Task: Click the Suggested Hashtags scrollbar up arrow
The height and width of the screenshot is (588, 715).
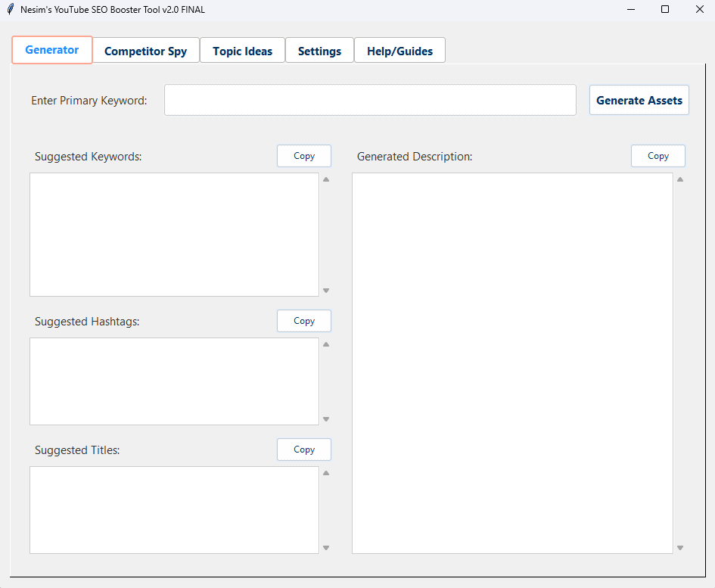Action: (326, 344)
